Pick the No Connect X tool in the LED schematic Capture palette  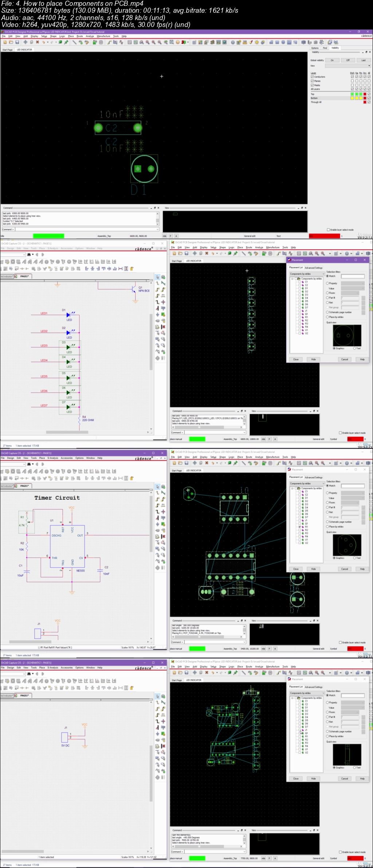[163, 327]
